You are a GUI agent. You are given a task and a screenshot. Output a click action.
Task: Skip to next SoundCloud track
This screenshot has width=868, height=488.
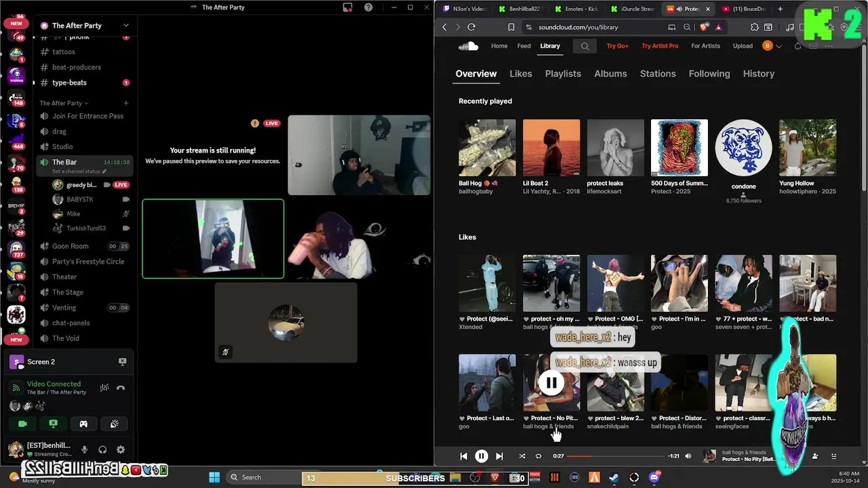(499, 456)
